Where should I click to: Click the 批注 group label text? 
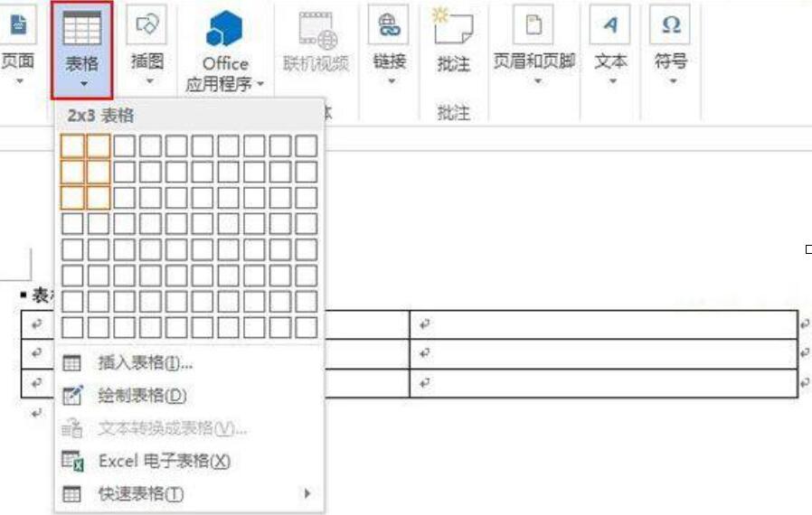click(454, 112)
